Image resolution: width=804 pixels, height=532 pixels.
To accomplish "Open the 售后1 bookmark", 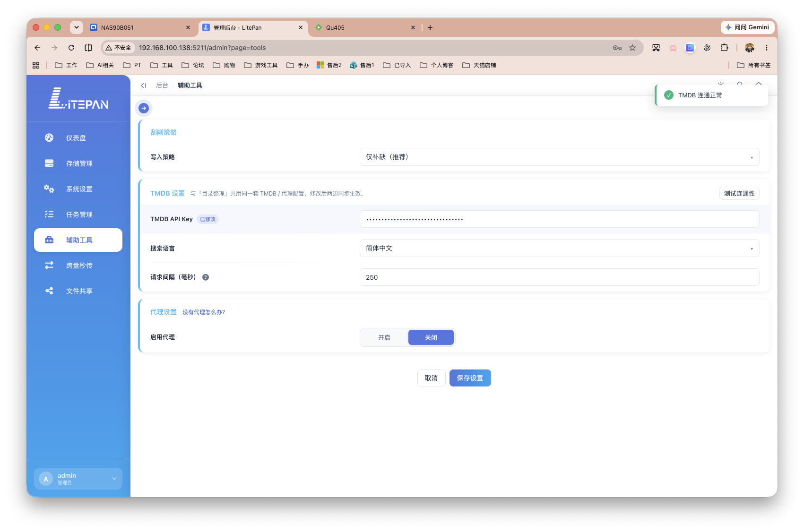I will tap(362, 65).
